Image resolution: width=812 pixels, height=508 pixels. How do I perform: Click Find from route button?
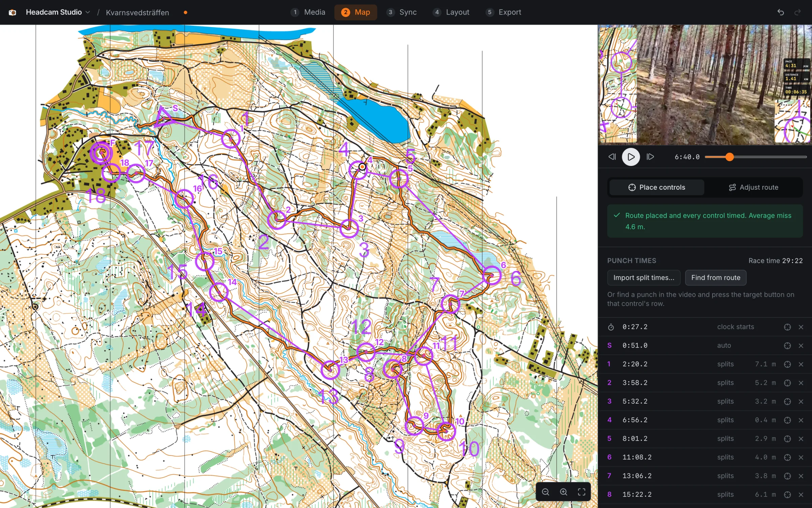716,278
